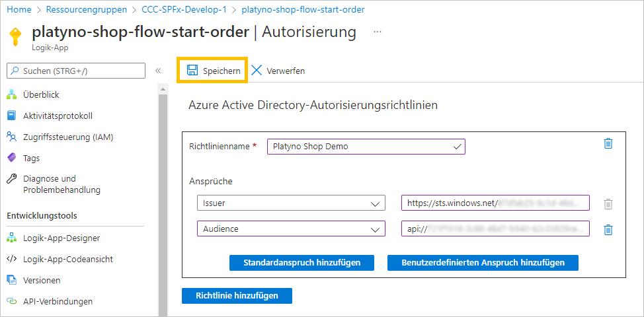Click the sidebar scrollbar up arrow
This screenshot has height=317, width=644.
[163, 89]
